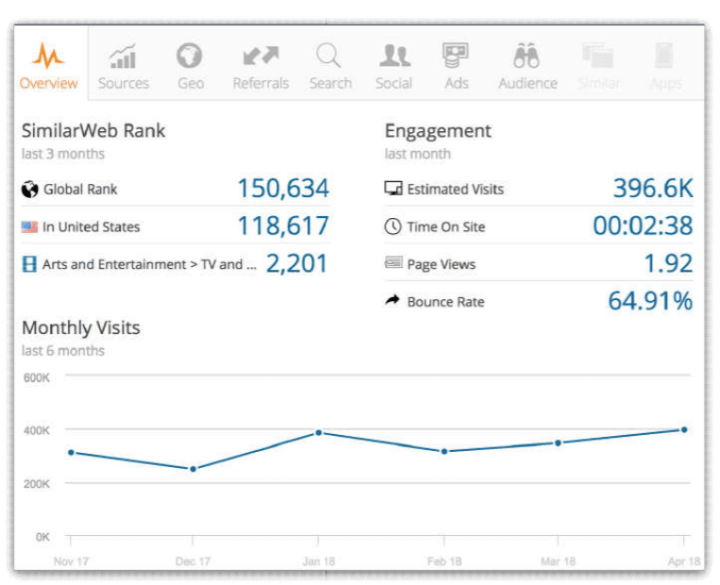Click the Engagement heading
This screenshot has width=720, height=585.
point(438,132)
